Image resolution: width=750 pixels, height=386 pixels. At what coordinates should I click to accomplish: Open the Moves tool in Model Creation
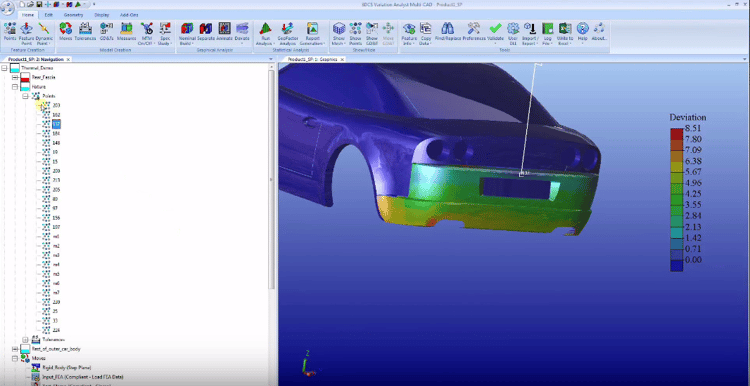point(66,32)
